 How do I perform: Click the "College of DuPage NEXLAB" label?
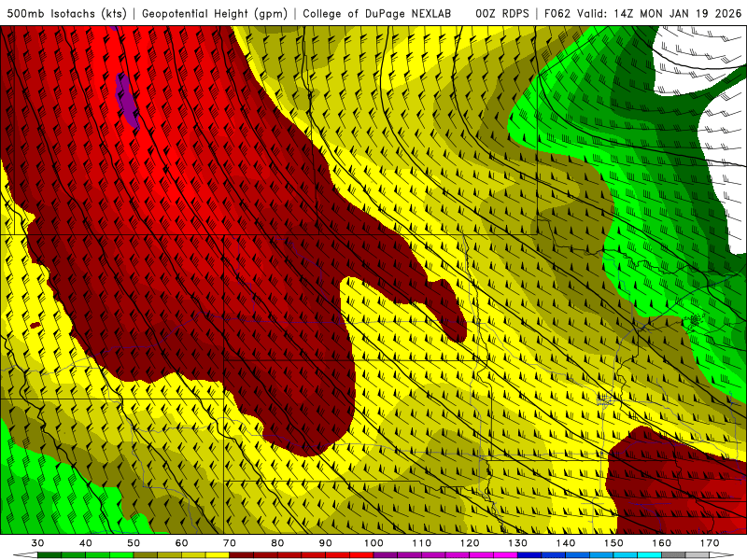pos(376,13)
